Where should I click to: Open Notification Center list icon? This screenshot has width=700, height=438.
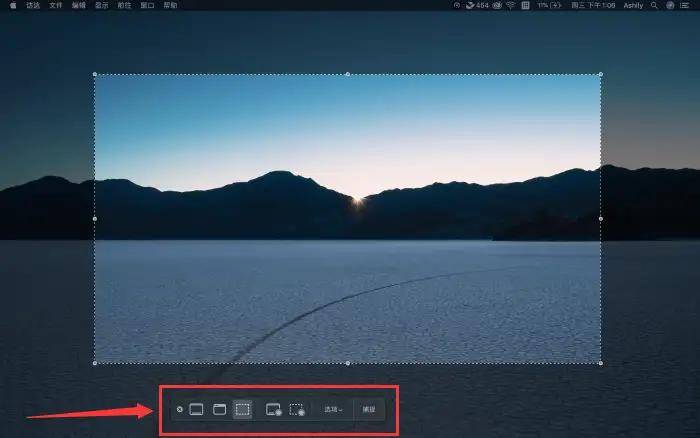tap(684, 5)
